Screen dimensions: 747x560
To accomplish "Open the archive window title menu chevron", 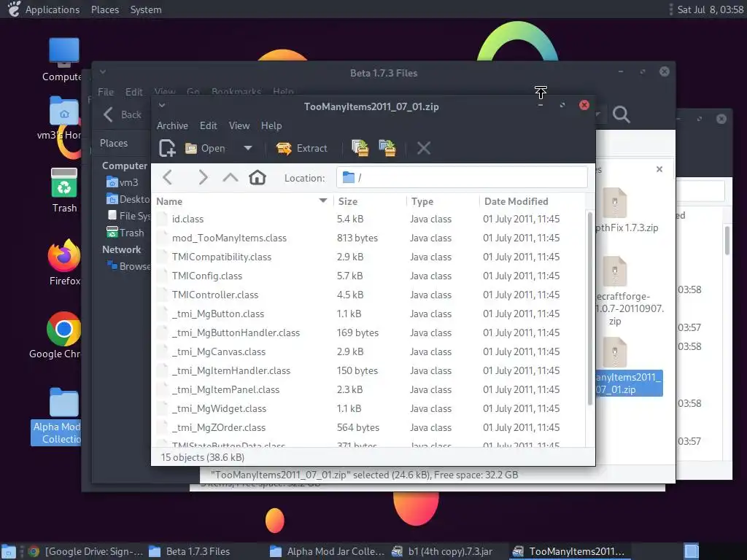I will 162,105.
